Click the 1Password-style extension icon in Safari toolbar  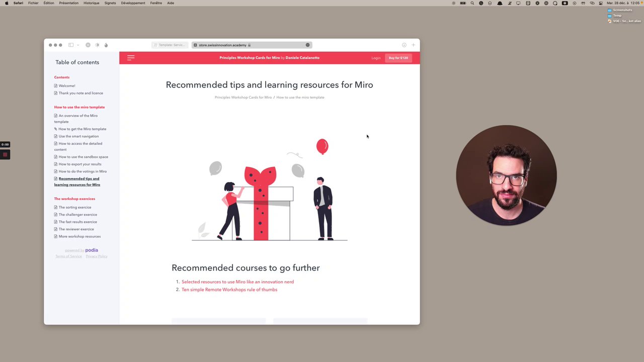(x=88, y=45)
